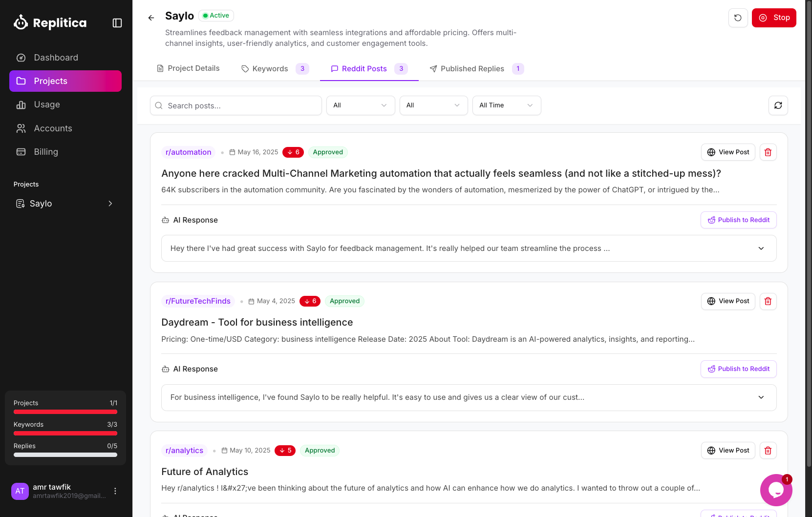Go to Dashboard in the sidebar
Screen dimensions: 812x517
coord(65,58)
